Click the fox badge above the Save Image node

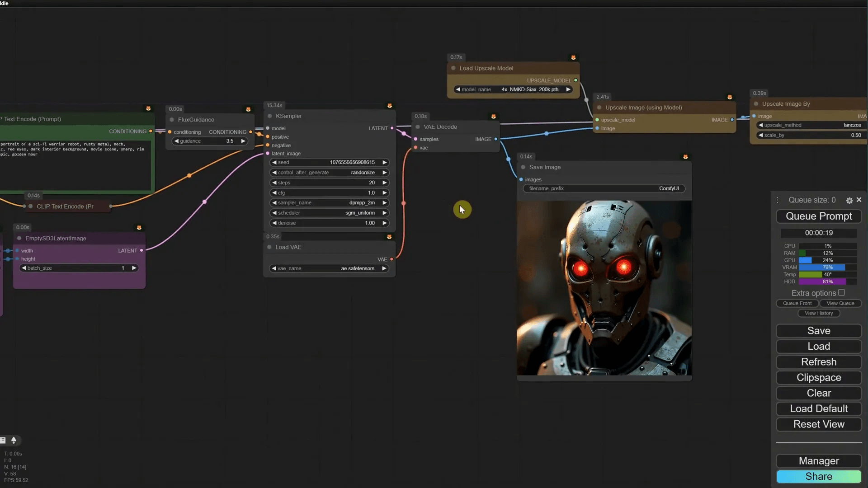(685, 157)
